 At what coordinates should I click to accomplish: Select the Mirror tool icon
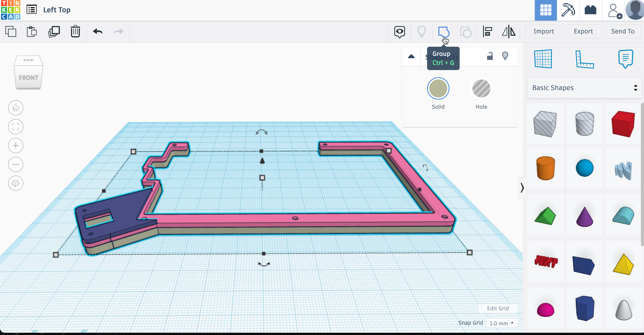[x=509, y=32]
